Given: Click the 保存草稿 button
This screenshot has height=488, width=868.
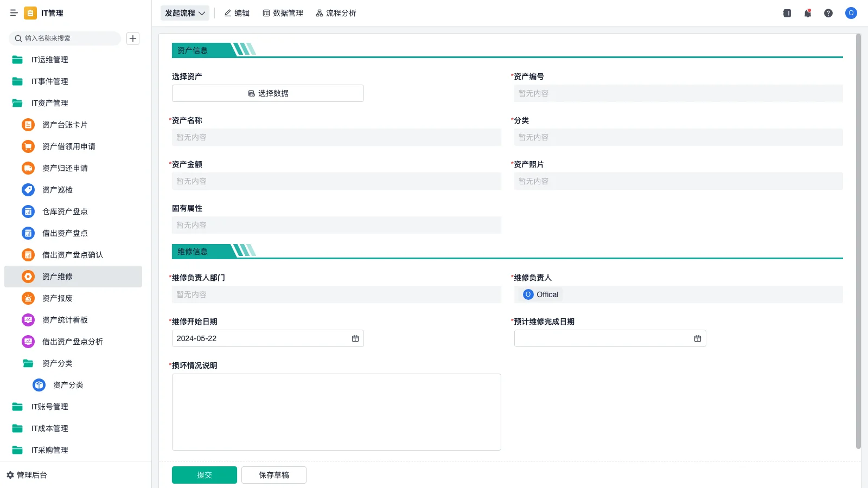Looking at the screenshot, I should click(x=274, y=475).
